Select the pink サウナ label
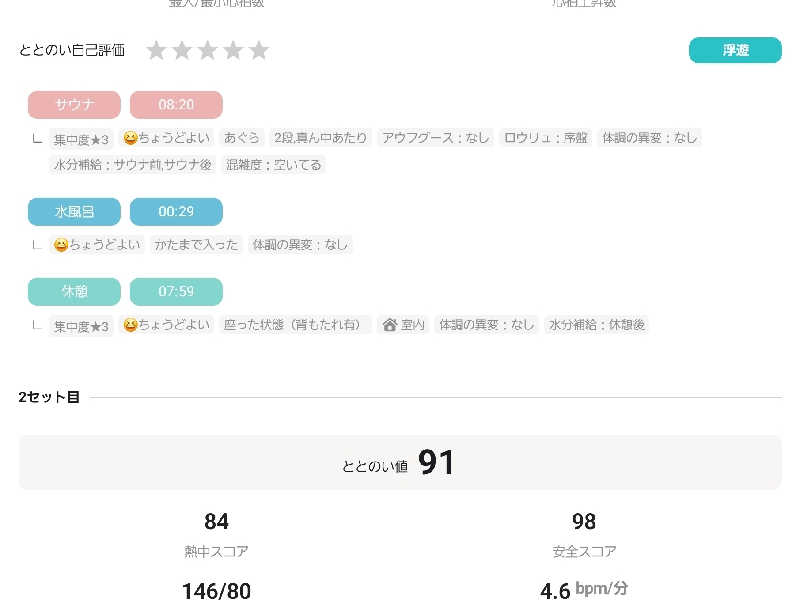800x600 pixels. 74,105
